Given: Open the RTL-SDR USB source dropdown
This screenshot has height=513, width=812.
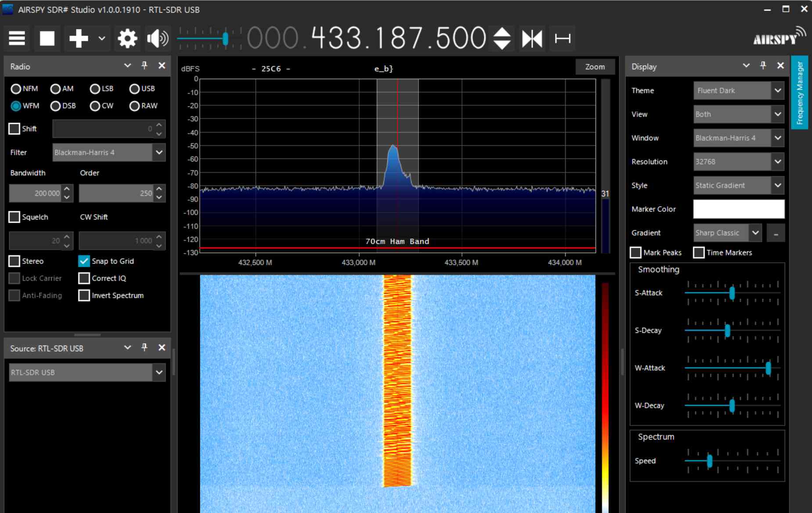Looking at the screenshot, I should coord(87,372).
